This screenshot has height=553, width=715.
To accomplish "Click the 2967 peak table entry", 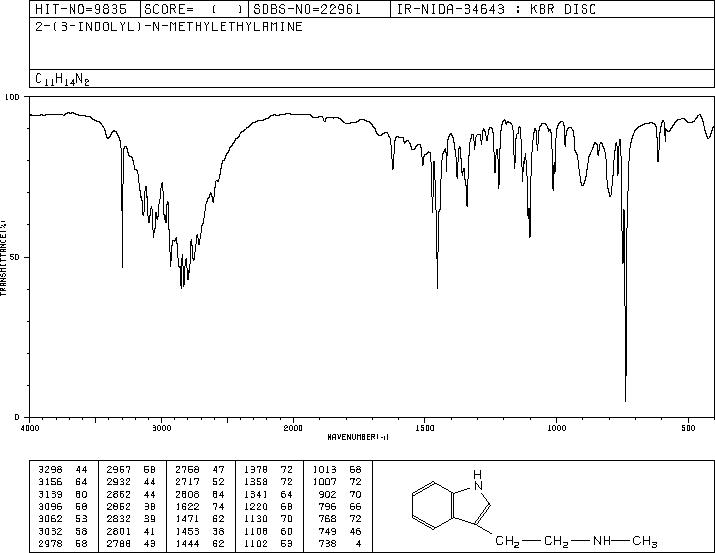I will 131,469.
